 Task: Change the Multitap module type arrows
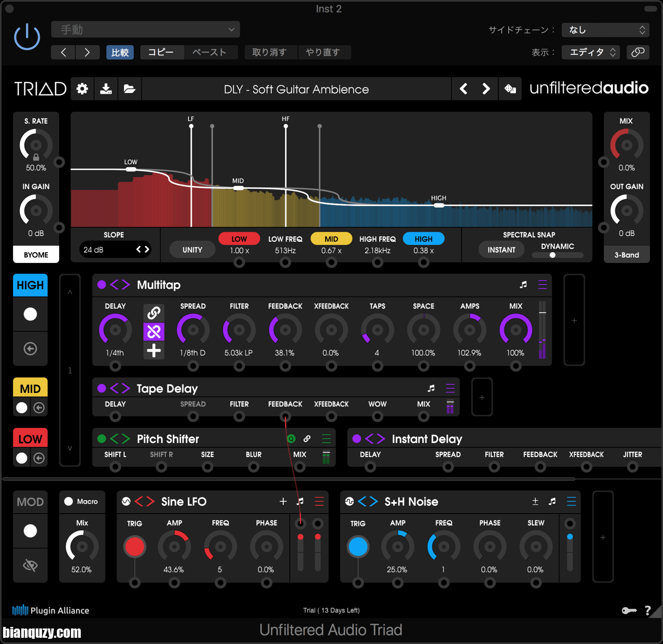pos(120,285)
